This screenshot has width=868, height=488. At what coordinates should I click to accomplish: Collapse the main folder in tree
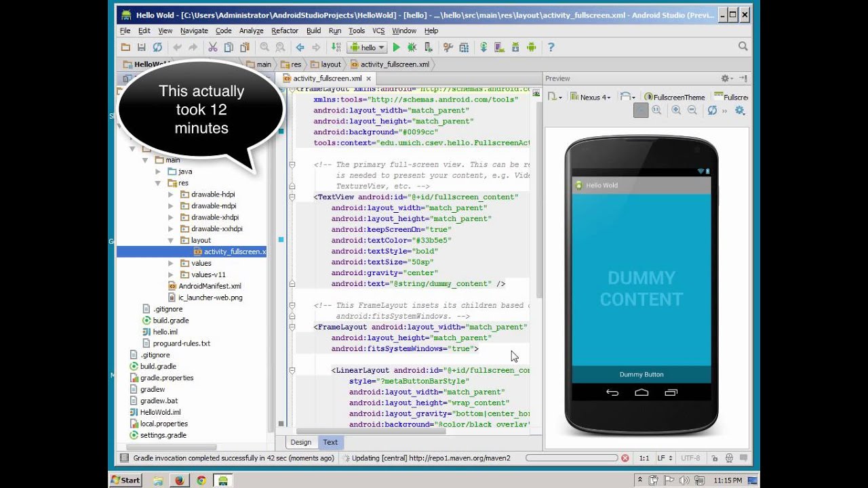click(145, 161)
